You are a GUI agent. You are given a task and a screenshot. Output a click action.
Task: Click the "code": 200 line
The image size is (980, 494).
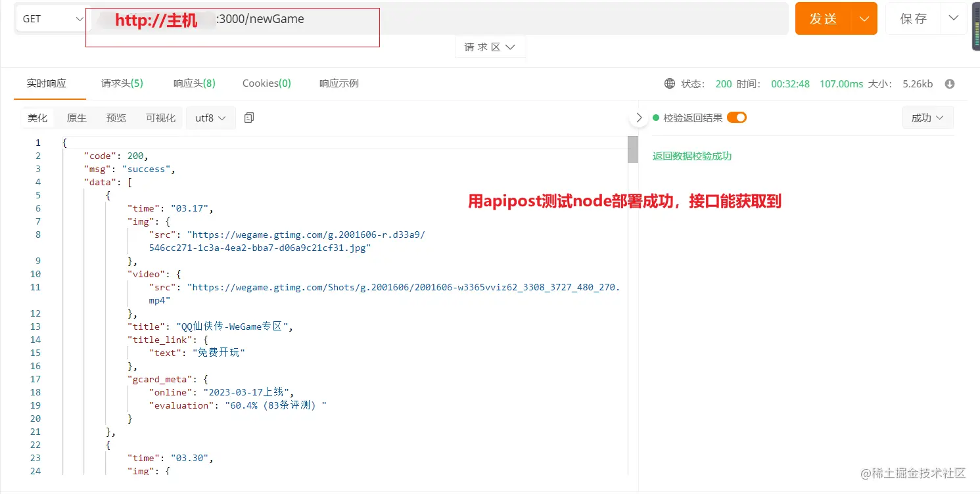point(116,156)
